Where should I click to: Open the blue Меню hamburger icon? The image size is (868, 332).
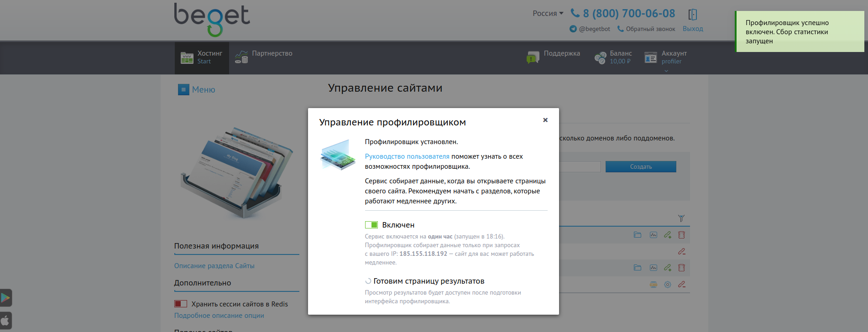[x=183, y=89]
